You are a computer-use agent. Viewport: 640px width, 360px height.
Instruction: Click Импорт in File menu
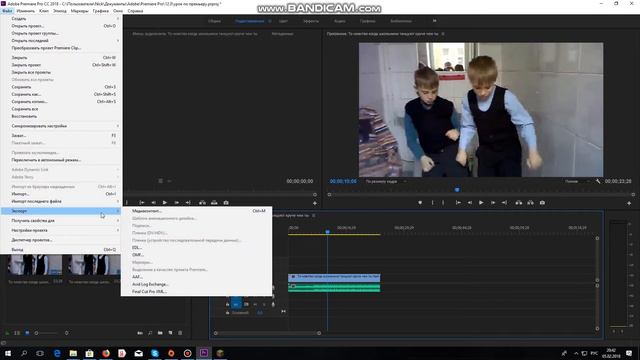tap(61, 194)
